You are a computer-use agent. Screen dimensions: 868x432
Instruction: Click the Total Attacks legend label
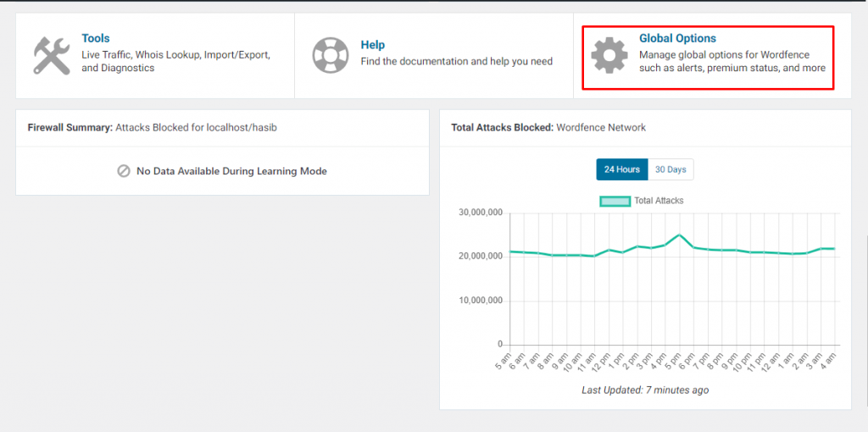coord(659,201)
